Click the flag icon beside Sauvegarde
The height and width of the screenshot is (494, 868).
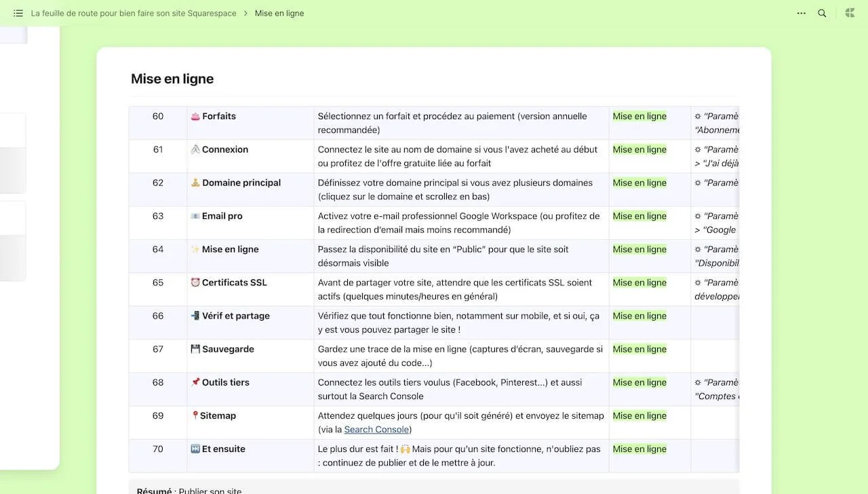pyautogui.click(x=195, y=348)
